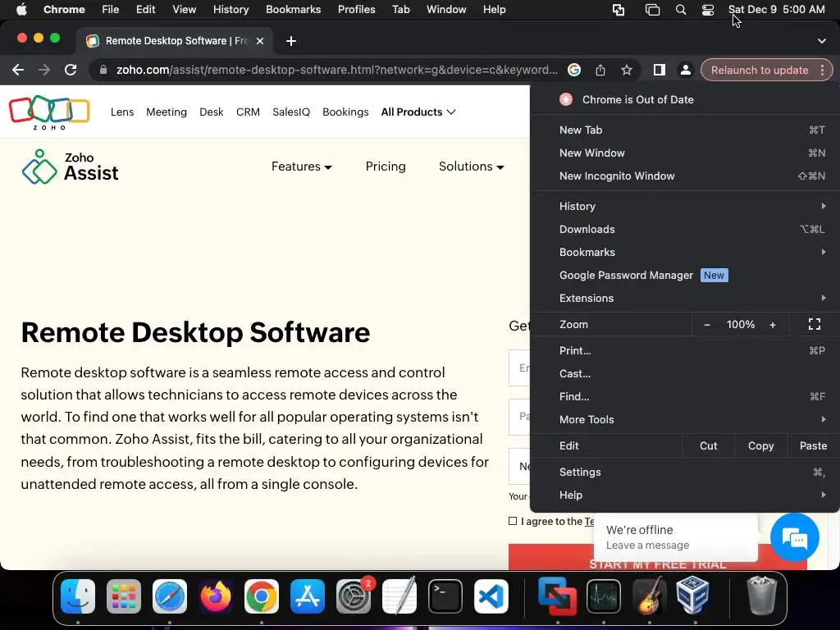Open the tab search chevron

pos(822,41)
